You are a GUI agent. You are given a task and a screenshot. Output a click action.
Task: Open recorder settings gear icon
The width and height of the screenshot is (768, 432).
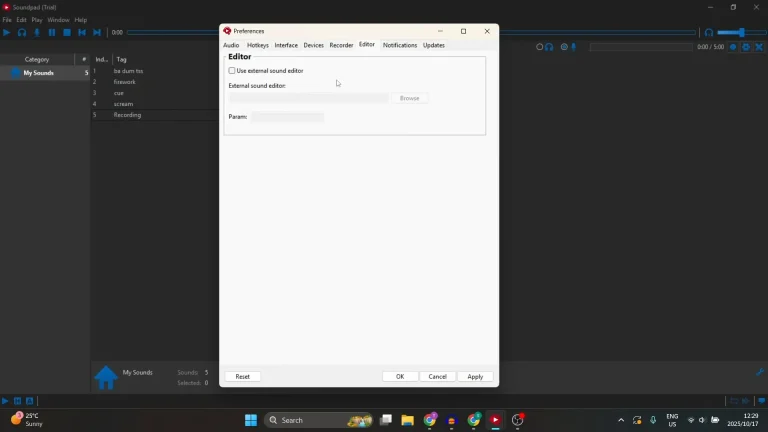point(746,47)
